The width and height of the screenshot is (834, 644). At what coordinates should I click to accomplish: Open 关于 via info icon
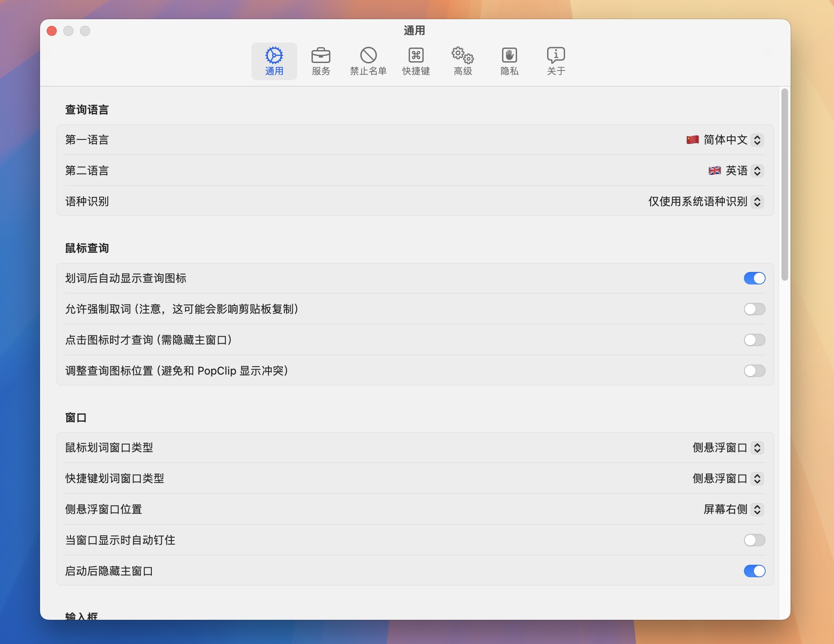point(556,60)
